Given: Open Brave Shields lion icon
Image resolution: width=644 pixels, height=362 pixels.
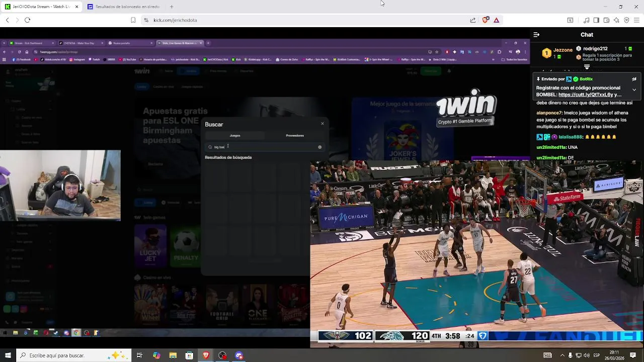Looking at the screenshot, I should 485,20.
